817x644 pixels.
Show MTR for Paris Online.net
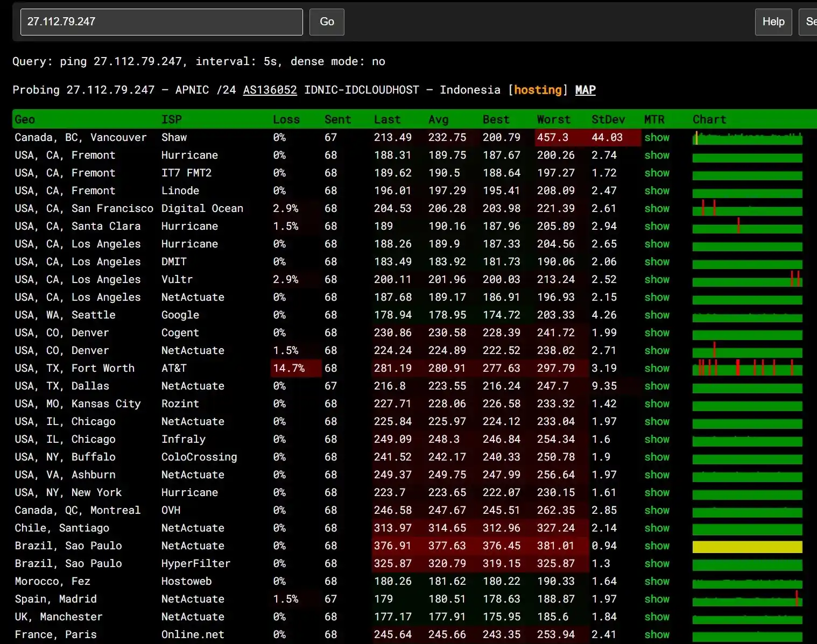[x=657, y=635]
